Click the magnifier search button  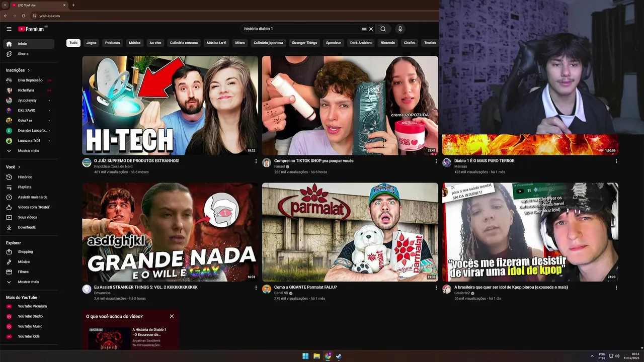coord(383,29)
